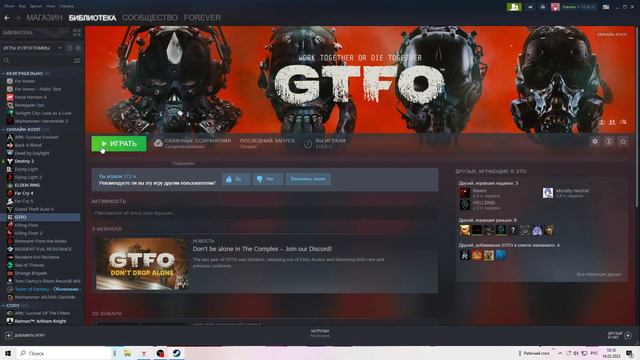
Task: Click the ready-to-play filter icon
Action: (x=78, y=48)
